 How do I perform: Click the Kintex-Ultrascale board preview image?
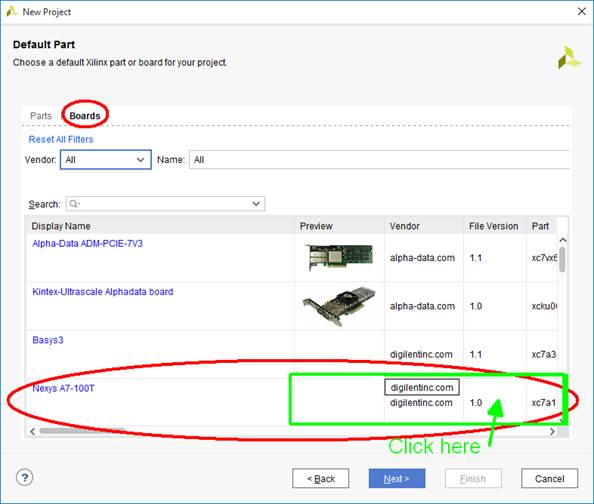tap(339, 306)
